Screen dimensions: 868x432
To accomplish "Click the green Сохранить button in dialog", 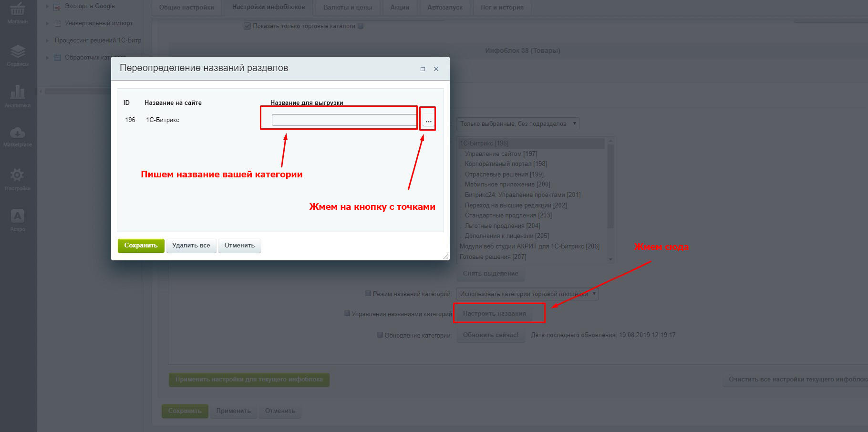I will tap(141, 246).
